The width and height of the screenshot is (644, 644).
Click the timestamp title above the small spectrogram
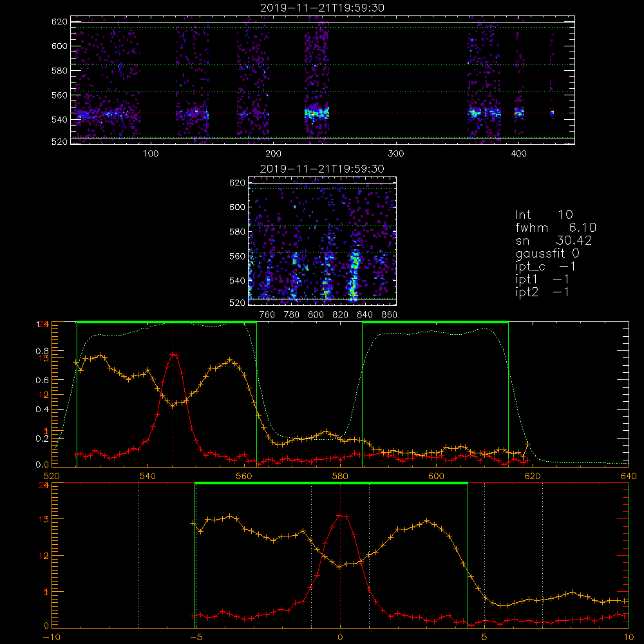point(322,169)
